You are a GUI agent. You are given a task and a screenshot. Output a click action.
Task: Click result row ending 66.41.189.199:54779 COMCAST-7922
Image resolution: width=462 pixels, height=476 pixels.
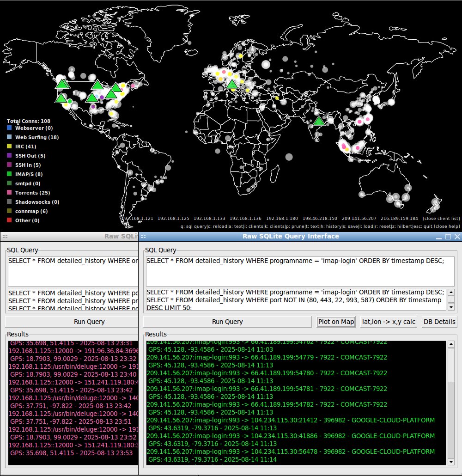(x=267, y=357)
